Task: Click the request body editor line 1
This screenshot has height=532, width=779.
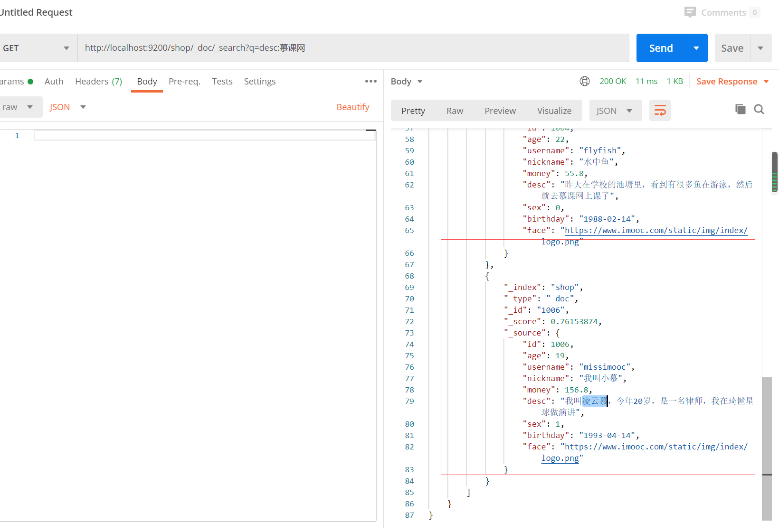Action: pyautogui.click(x=205, y=136)
